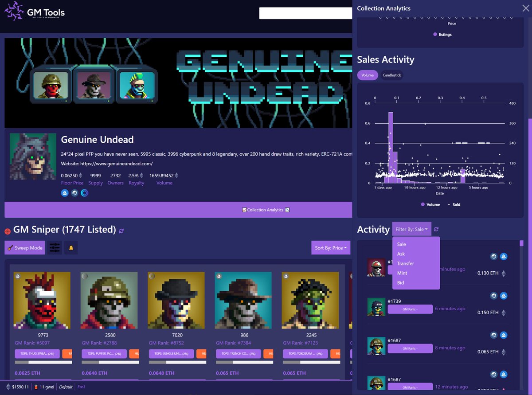Click the marketplace badge on NFT 9773
Image resolution: width=532 pixels, height=395 pixels.
pos(18,276)
